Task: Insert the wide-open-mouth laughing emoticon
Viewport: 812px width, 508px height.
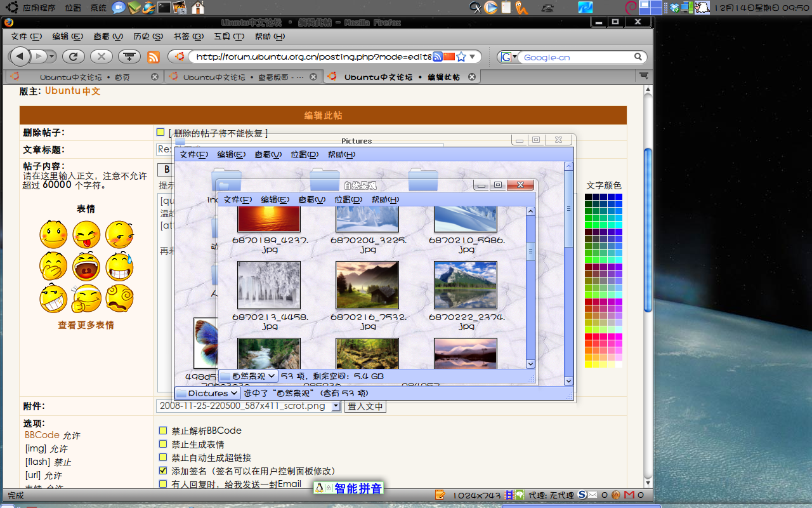Action: coord(86,267)
